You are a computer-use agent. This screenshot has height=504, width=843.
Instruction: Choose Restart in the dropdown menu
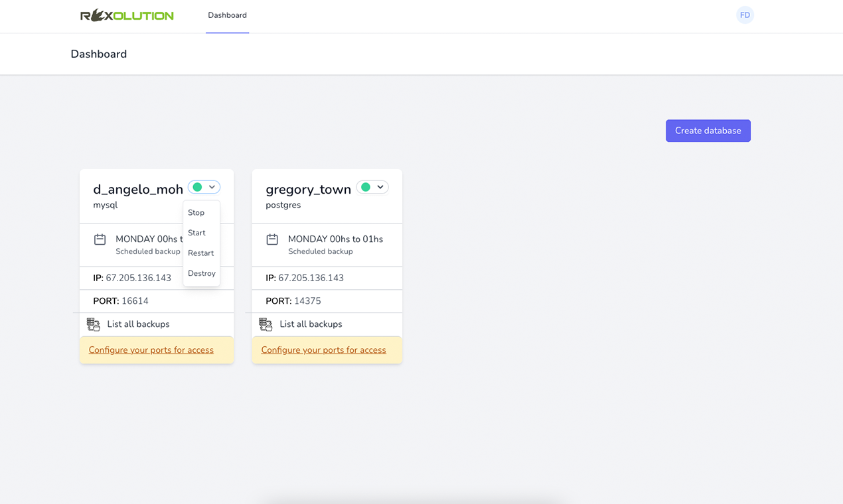(x=201, y=253)
